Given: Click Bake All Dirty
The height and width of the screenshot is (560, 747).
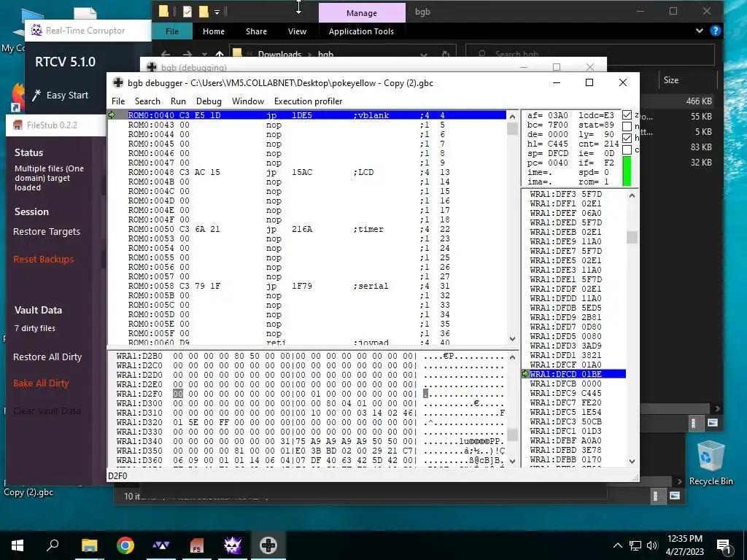Looking at the screenshot, I should [x=41, y=383].
